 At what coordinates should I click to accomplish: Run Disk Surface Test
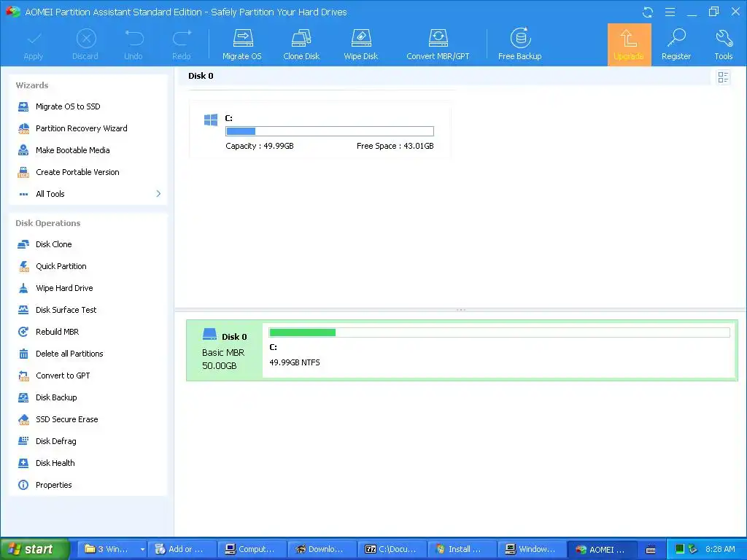click(66, 310)
